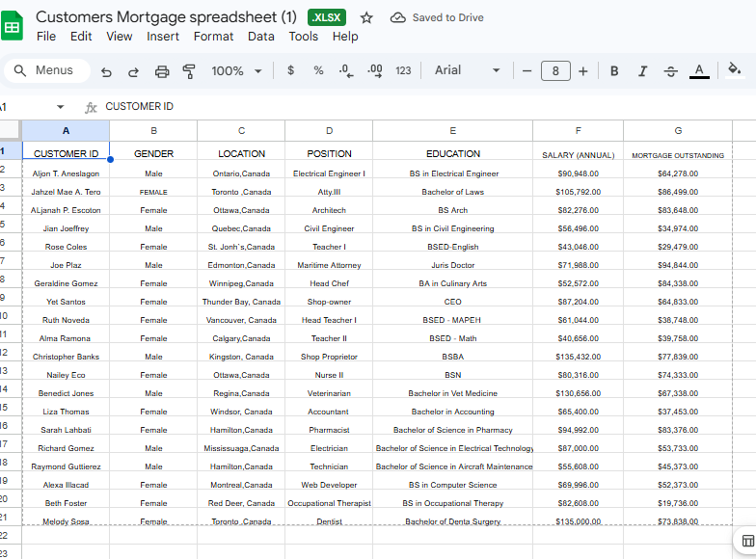Rename the Customers Mortgage spreadsheet title

point(166,17)
